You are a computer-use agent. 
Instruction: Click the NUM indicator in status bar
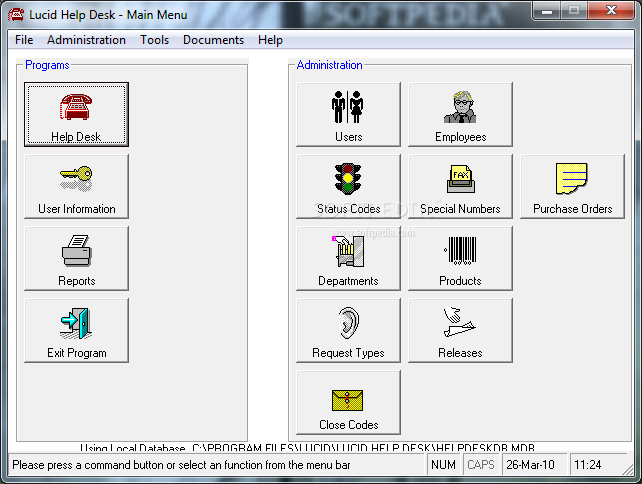[x=443, y=465]
